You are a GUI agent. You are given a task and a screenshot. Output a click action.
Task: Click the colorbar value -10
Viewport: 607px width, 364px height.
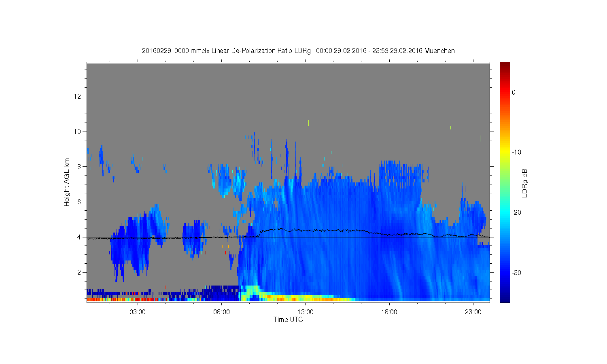pyautogui.click(x=516, y=152)
